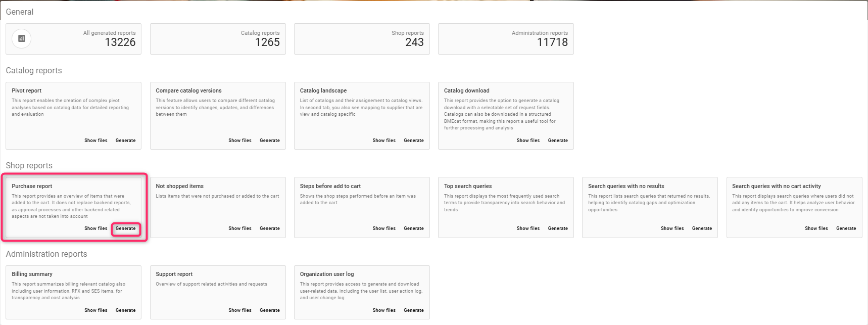Open the Catalog reports count card
868x325 pixels.
pyautogui.click(x=218, y=39)
